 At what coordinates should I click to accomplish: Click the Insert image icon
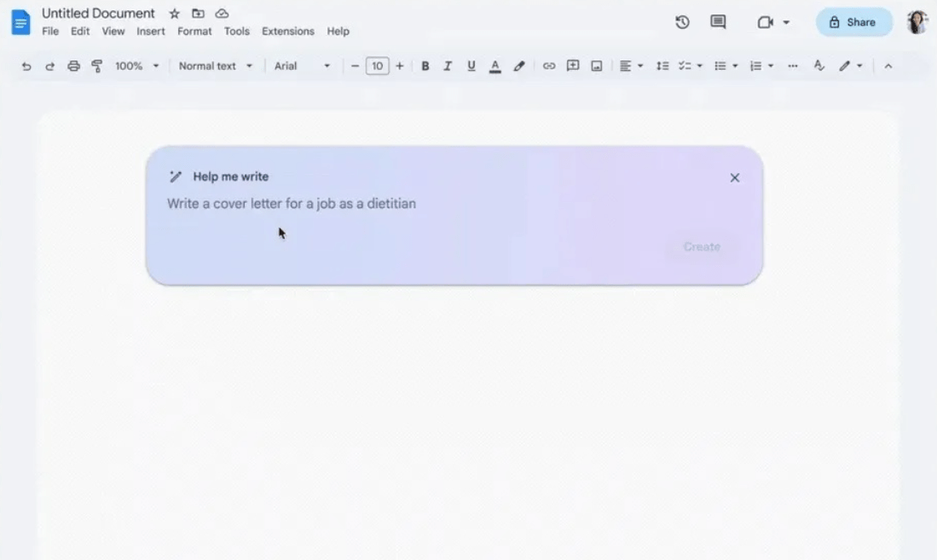click(597, 66)
